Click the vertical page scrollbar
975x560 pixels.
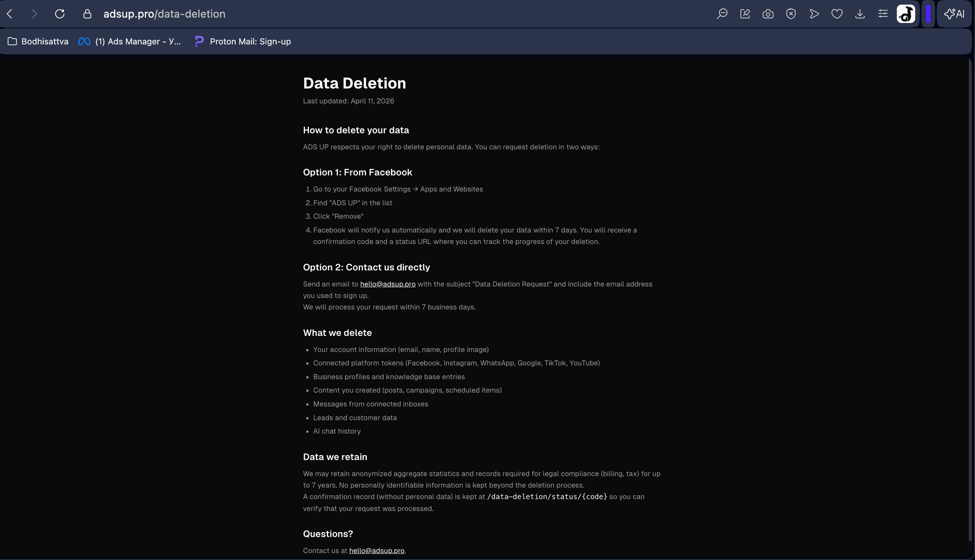point(970,300)
